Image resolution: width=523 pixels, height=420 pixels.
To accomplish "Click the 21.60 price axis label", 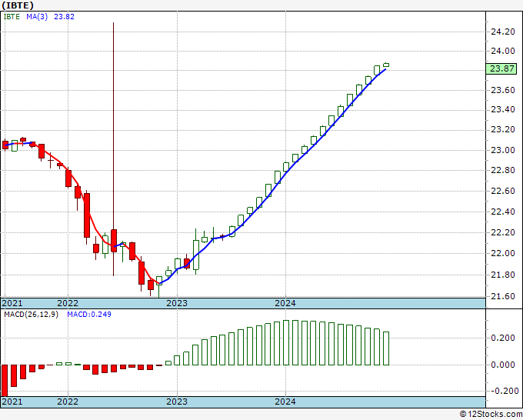I will click(x=503, y=296).
